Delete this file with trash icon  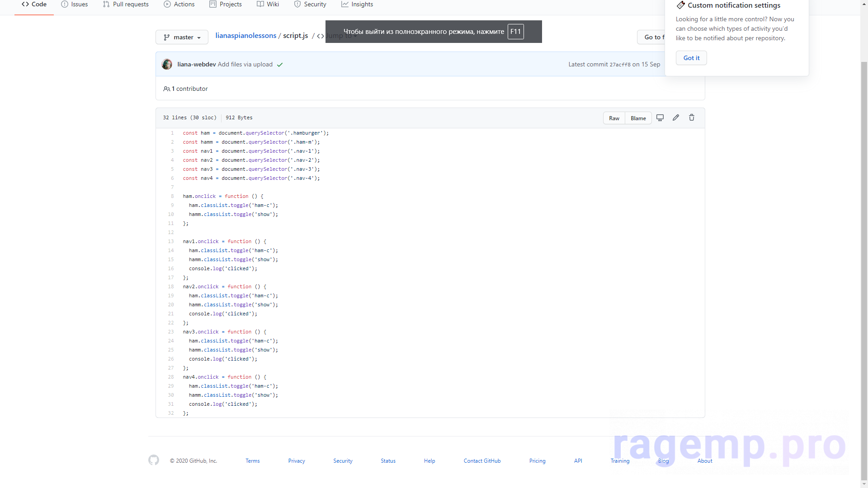tap(692, 117)
